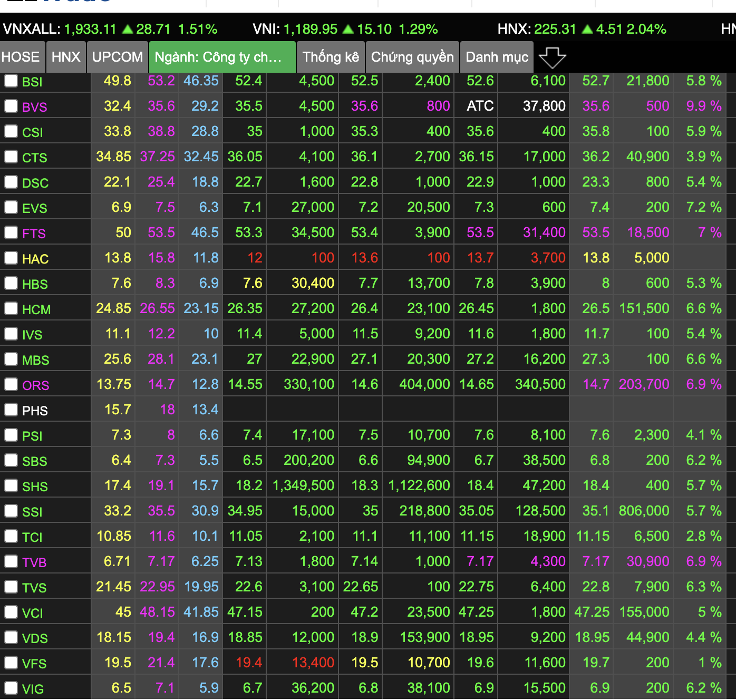The image size is (736, 700).
Task: Open details for the SBS symbol
Action: [35, 461]
